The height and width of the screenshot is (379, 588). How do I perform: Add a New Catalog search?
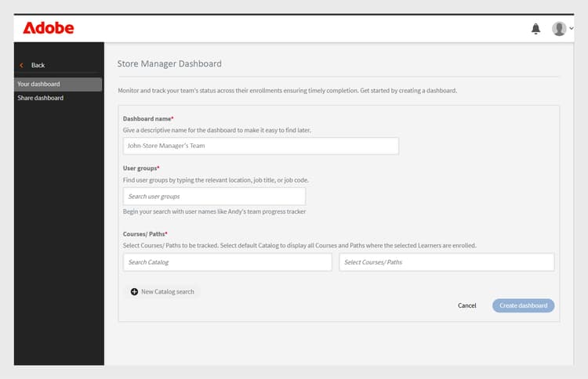point(162,291)
